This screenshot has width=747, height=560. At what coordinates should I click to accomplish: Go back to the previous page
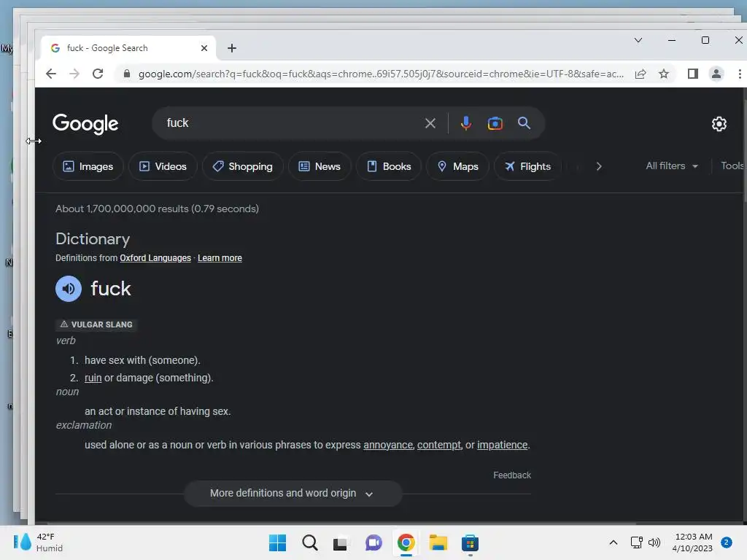51,74
